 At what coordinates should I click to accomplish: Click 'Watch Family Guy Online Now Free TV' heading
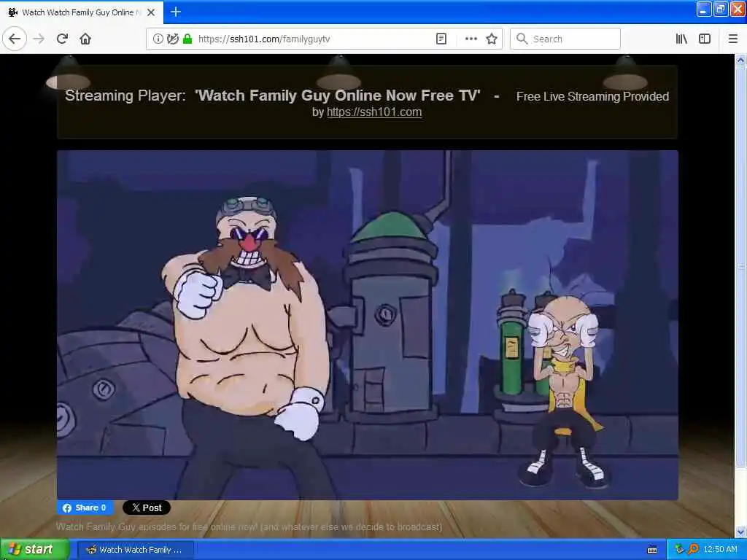point(337,96)
